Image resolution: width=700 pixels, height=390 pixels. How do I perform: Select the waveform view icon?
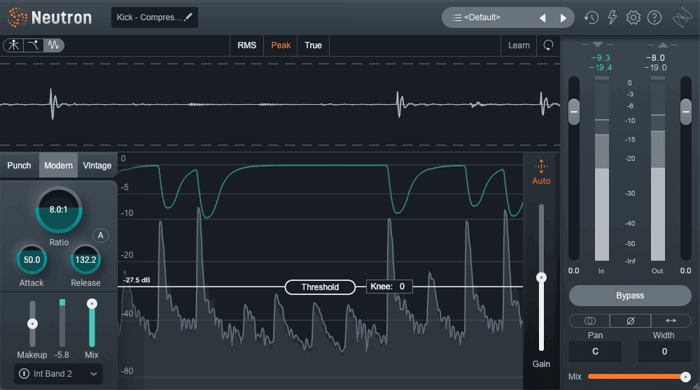(x=54, y=45)
